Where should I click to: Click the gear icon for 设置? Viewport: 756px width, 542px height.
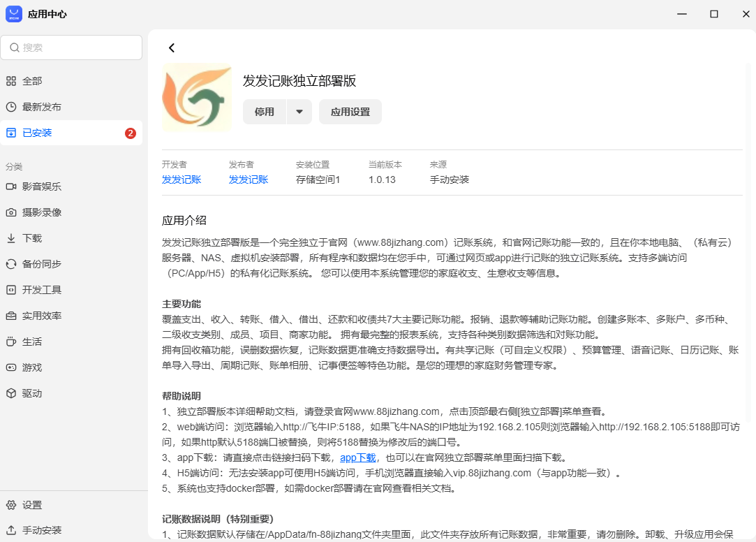(11, 505)
